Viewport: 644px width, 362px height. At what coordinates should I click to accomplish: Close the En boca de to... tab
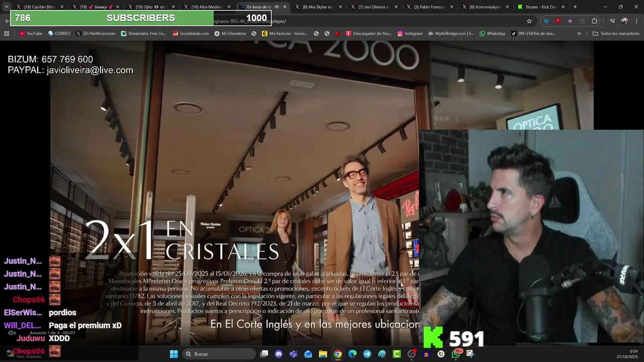coord(285,7)
